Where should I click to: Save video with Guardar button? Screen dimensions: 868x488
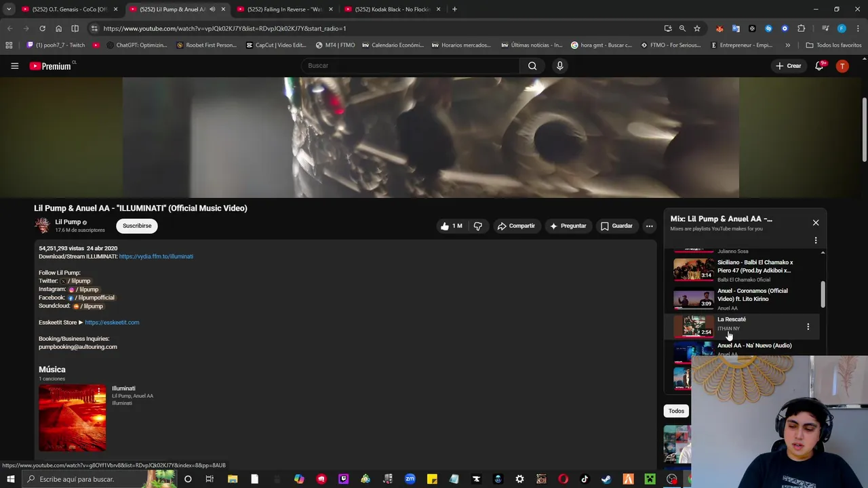pyautogui.click(x=616, y=226)
